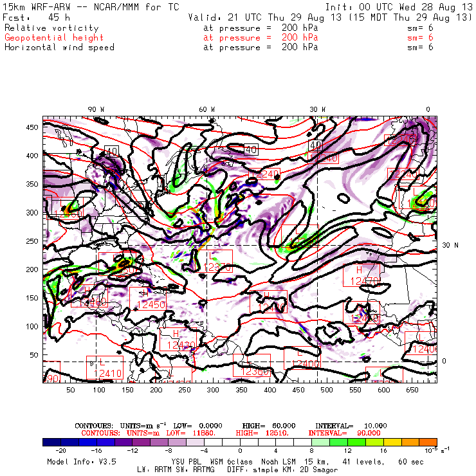Viewport: 476px width, 476px height.
Task: Click the red 'sm= 6' smoothing value
Action: [x=420, y=38]
